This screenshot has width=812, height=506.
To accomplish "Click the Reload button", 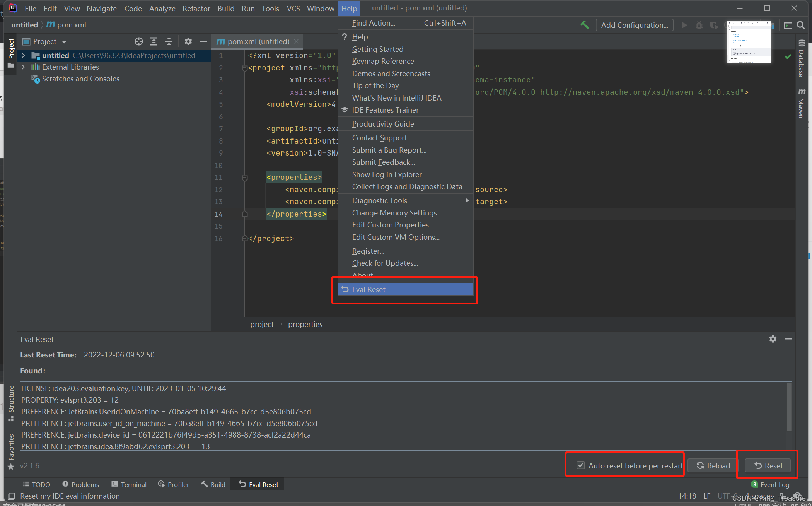I will tap(713, 465).
